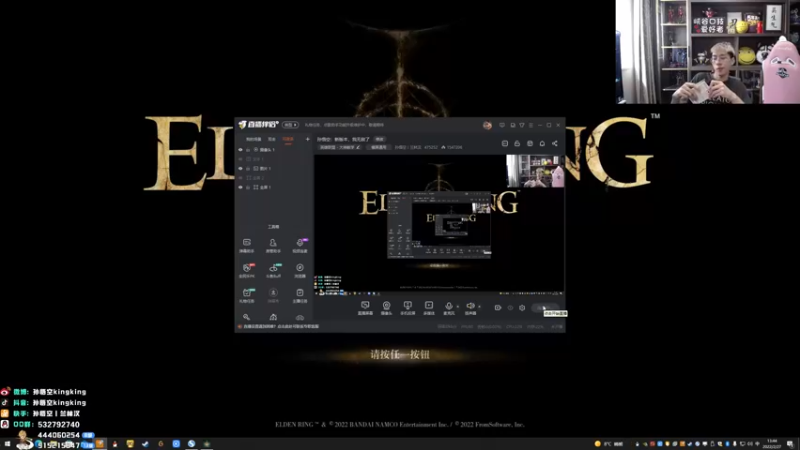Click the pill button beside the stream title
Viewport: 800px width, 450px height.
point(380,139)
